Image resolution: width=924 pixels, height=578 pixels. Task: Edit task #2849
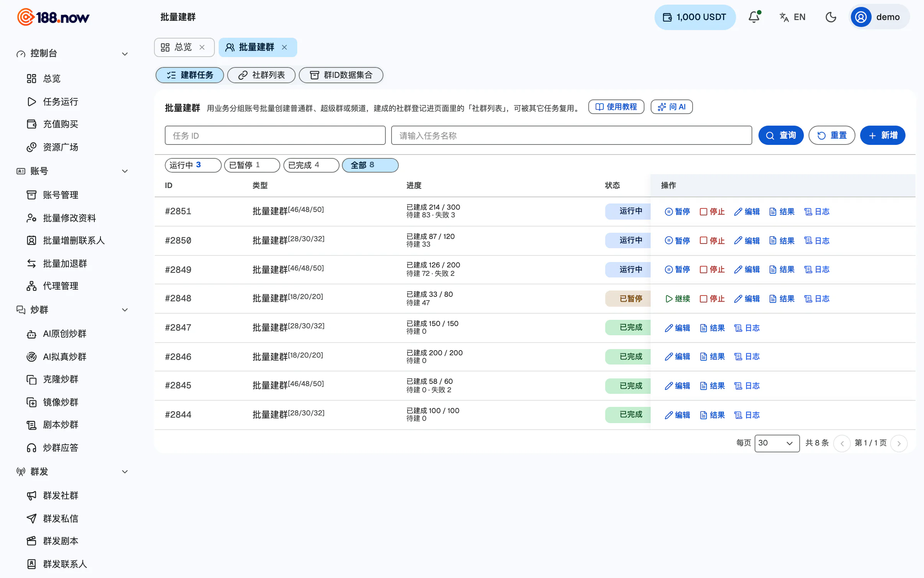tap(747, 269)
